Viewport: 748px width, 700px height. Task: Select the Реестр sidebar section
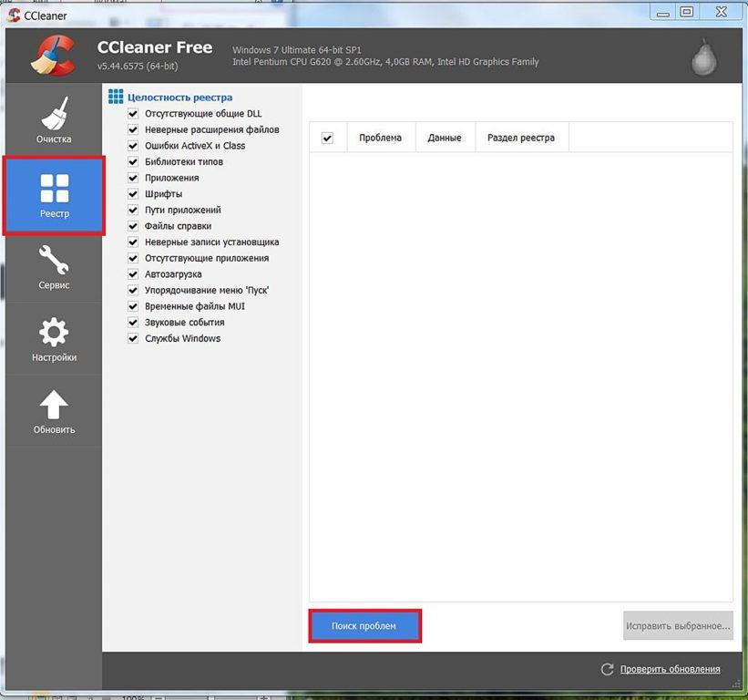click(x=54, y=195)
